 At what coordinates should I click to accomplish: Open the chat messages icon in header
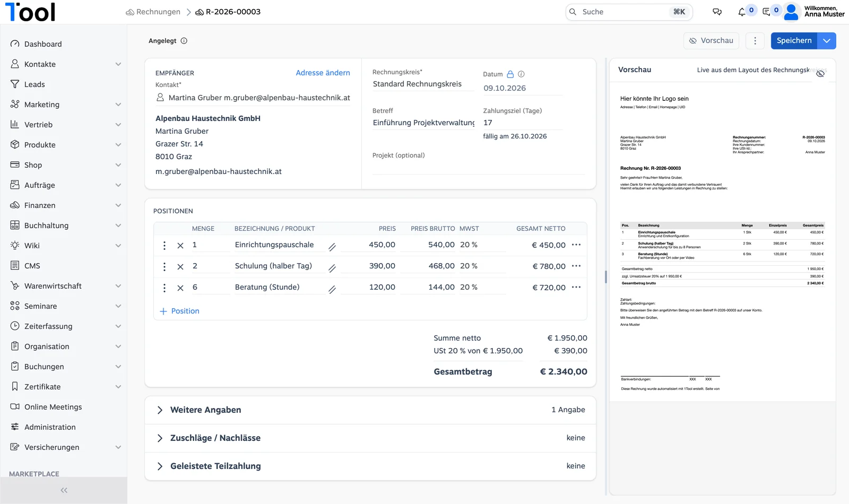pos(717,12)
